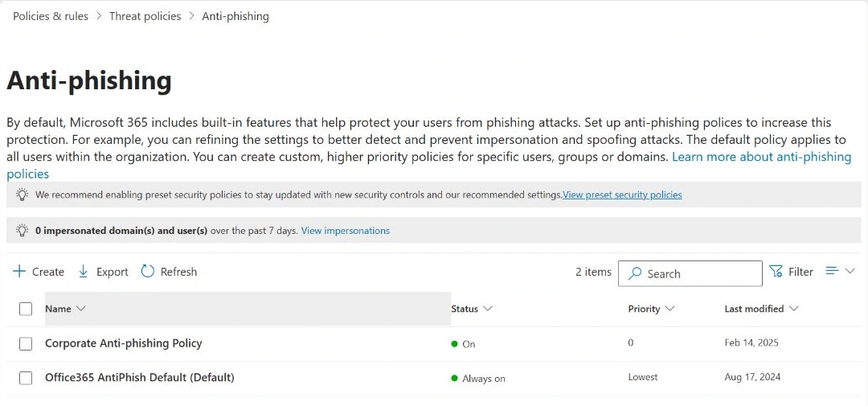Screen dimensions: 868x406
Task: Open the view options lines icon
Action: pos(832,271)
